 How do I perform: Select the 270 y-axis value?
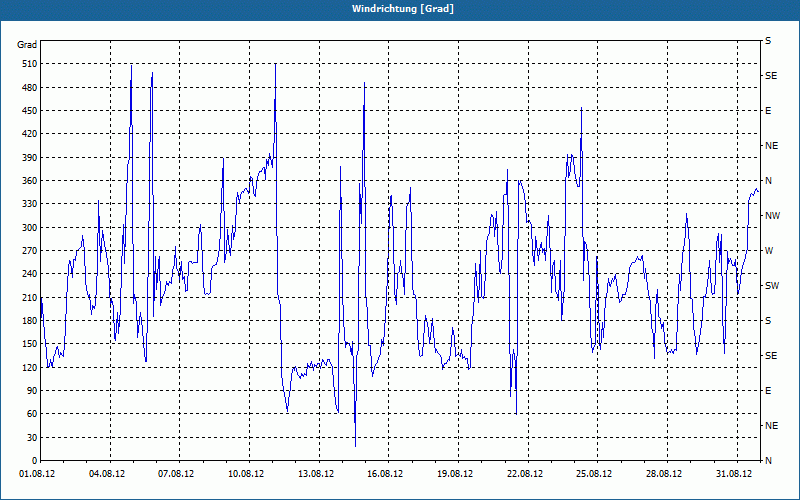pyautogui.click(x=30, y=251)
